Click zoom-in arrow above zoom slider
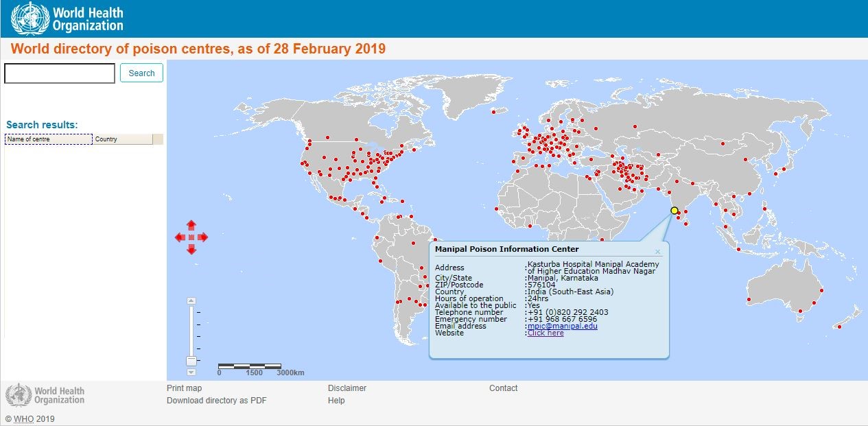This screenshot has width=868, height=426. tap(191, 300)
